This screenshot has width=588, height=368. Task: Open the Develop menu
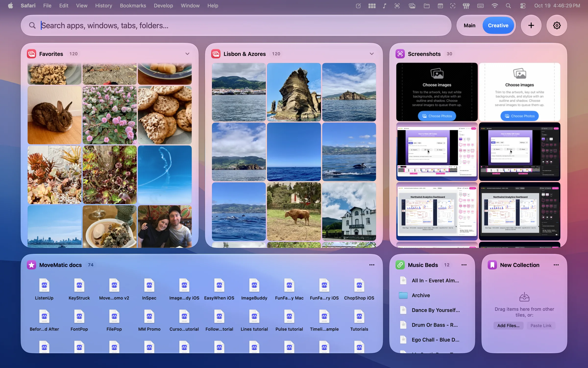(163, 6)
